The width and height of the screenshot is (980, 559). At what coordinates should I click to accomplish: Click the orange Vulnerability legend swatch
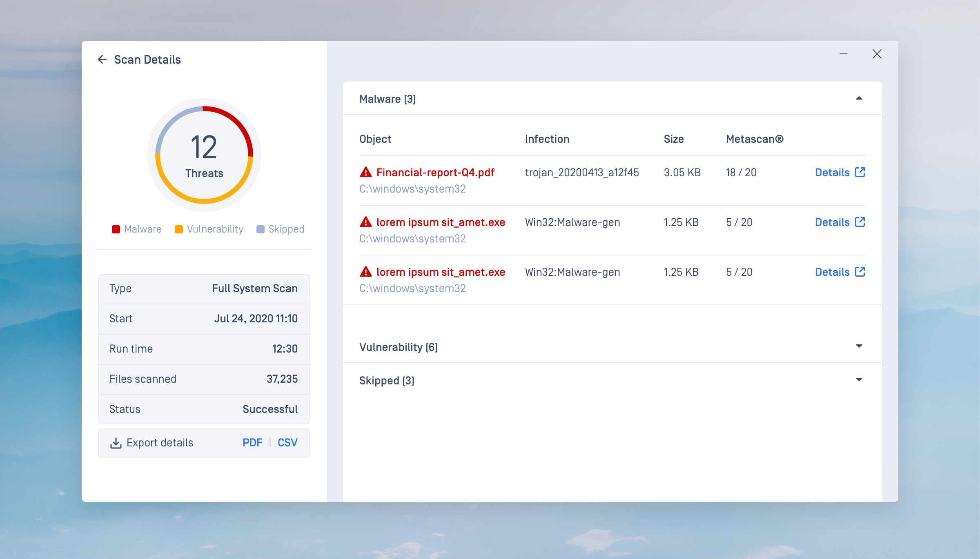pyautogui.click(x=179, y=229)
